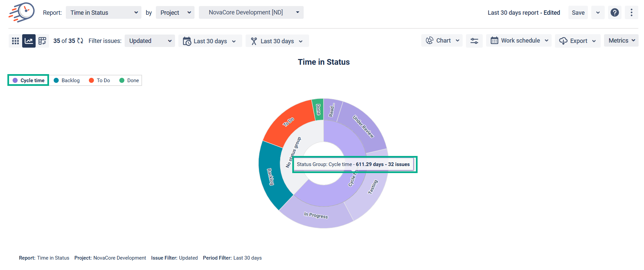Open the chart settings sliders icon
Image resolution: width=644 pixels, height=270 pixels.
474,41
